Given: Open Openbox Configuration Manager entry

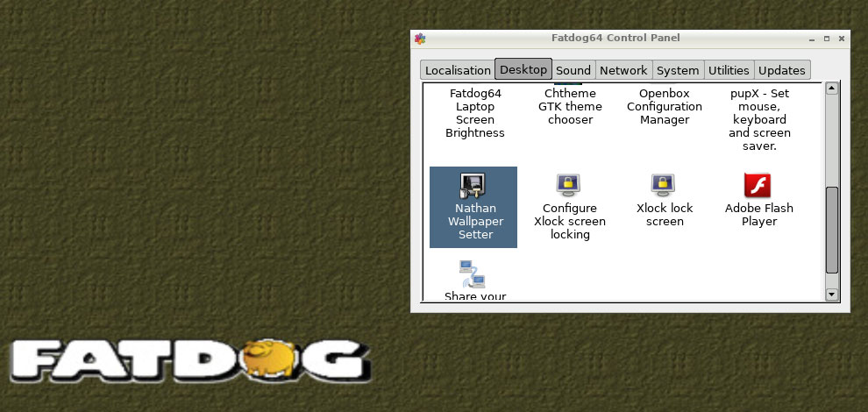Looking at the screenshot, I should (665, 106).
